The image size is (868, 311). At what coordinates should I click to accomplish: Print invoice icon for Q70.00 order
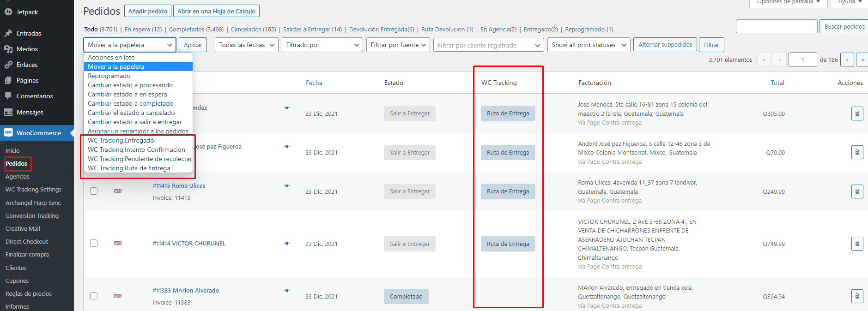857,152
